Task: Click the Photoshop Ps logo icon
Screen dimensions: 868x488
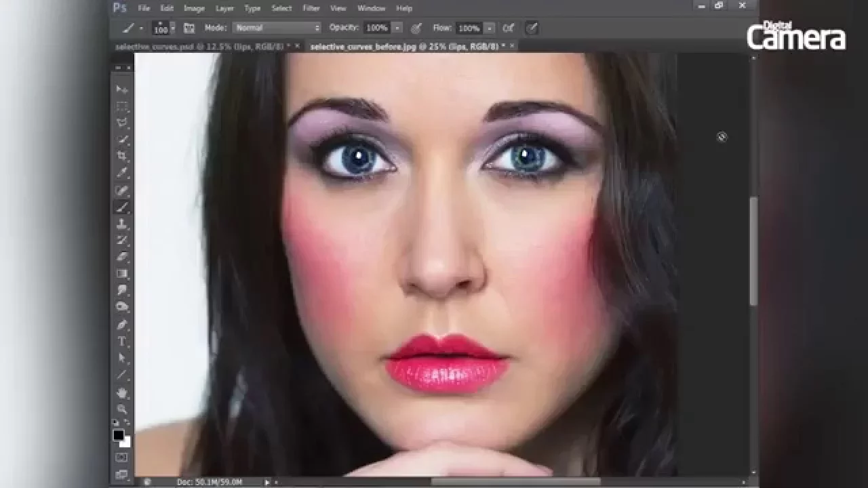Action: pyautogui.click(x=119, y=8)
